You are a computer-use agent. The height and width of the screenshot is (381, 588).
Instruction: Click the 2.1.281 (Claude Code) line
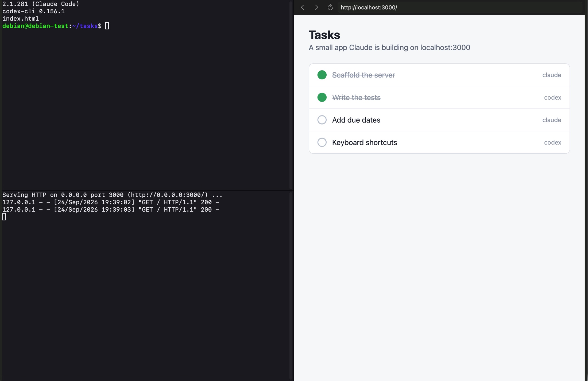tap(41, 4)
